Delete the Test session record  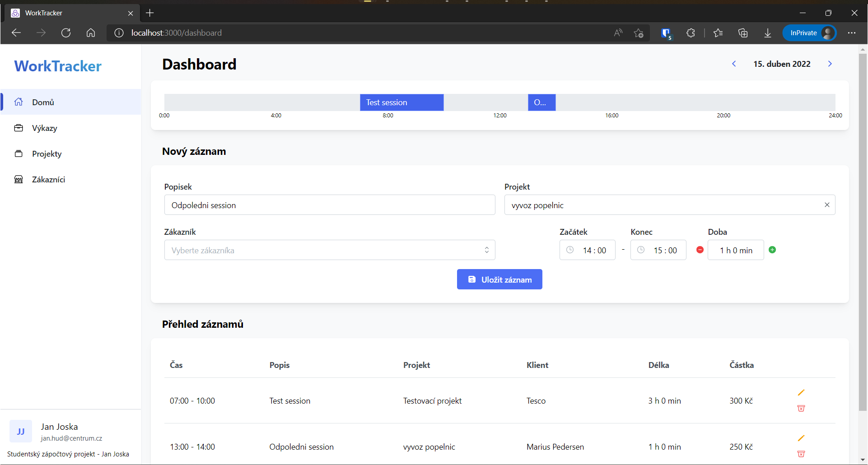(801, 408)
